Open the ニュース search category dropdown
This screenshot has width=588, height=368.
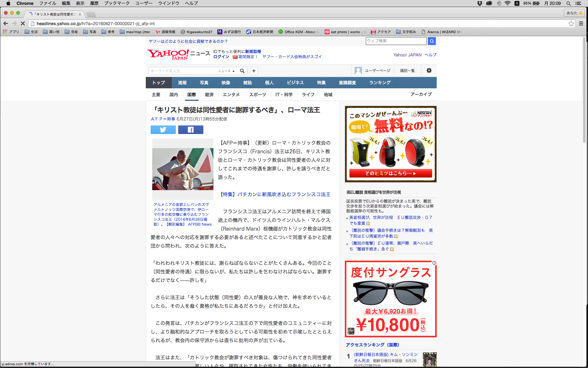click(x=226, y=71)
